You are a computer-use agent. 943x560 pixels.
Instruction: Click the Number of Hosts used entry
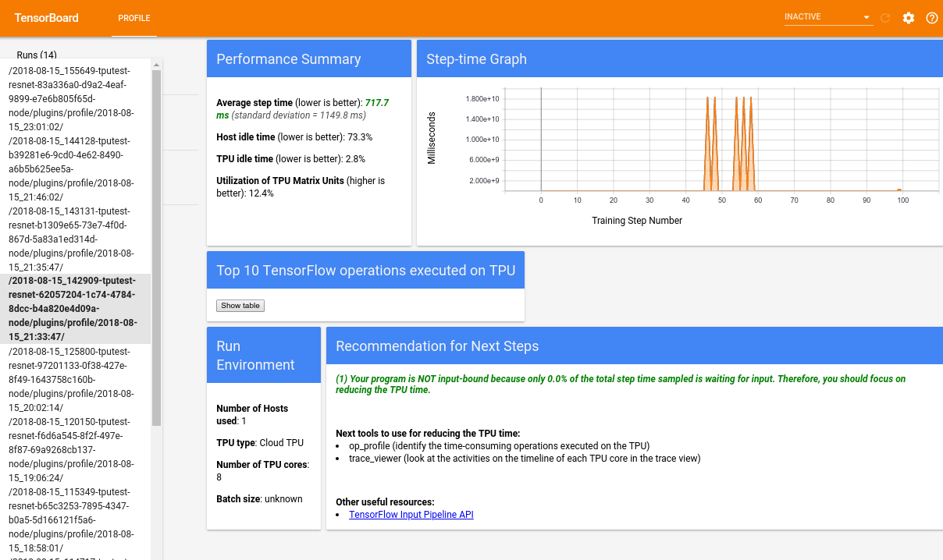click(252, 414)
